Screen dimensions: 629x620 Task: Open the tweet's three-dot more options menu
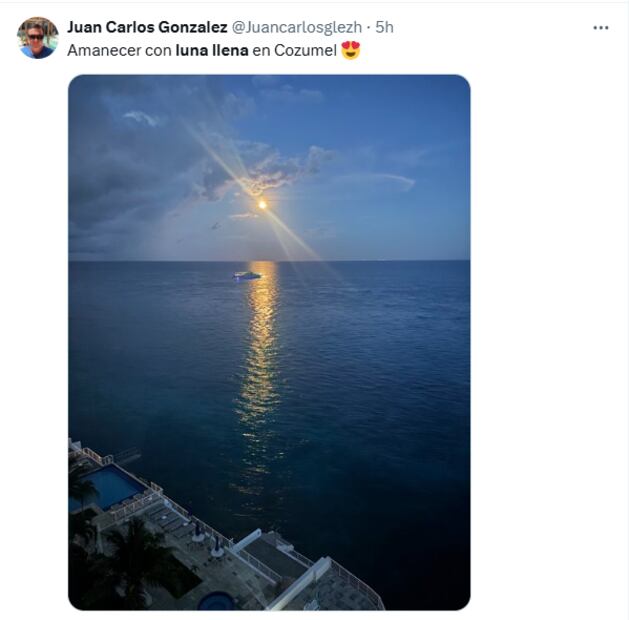pyautogui.click(x=600, y=28)
